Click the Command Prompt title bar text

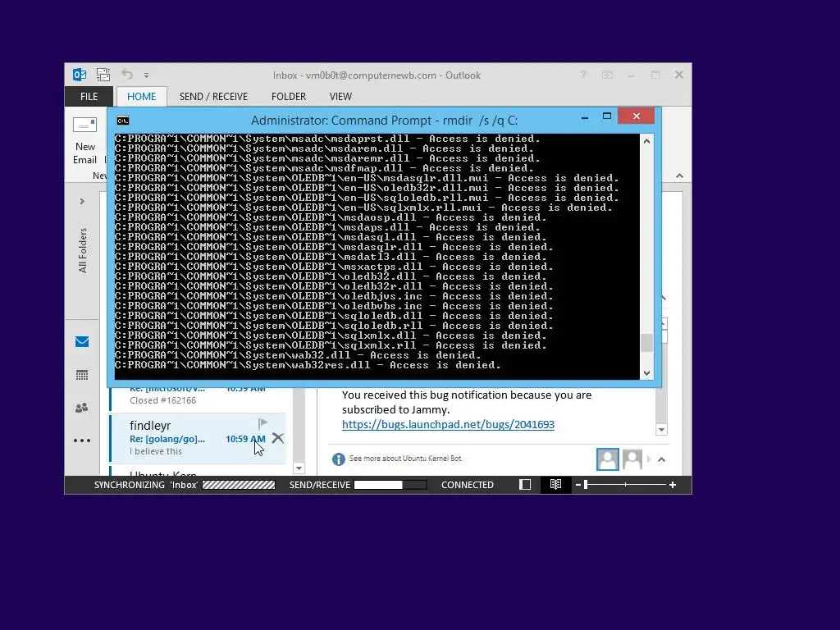(384, 121)
